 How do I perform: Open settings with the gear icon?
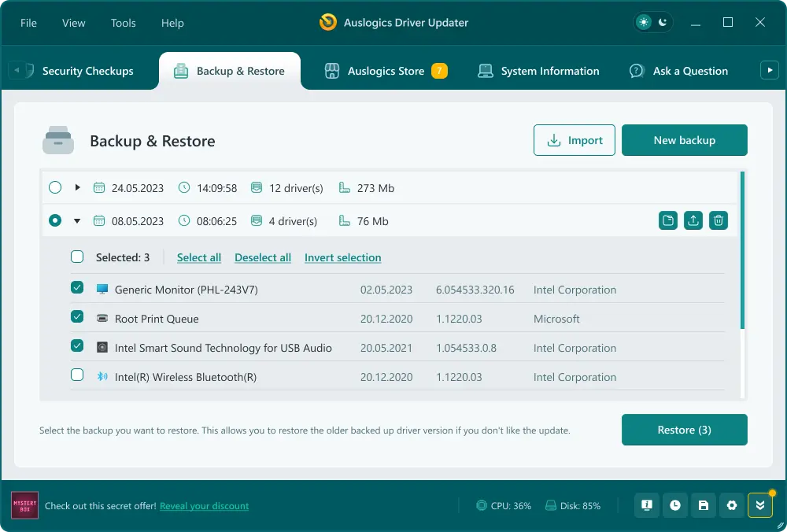point(732,505)
